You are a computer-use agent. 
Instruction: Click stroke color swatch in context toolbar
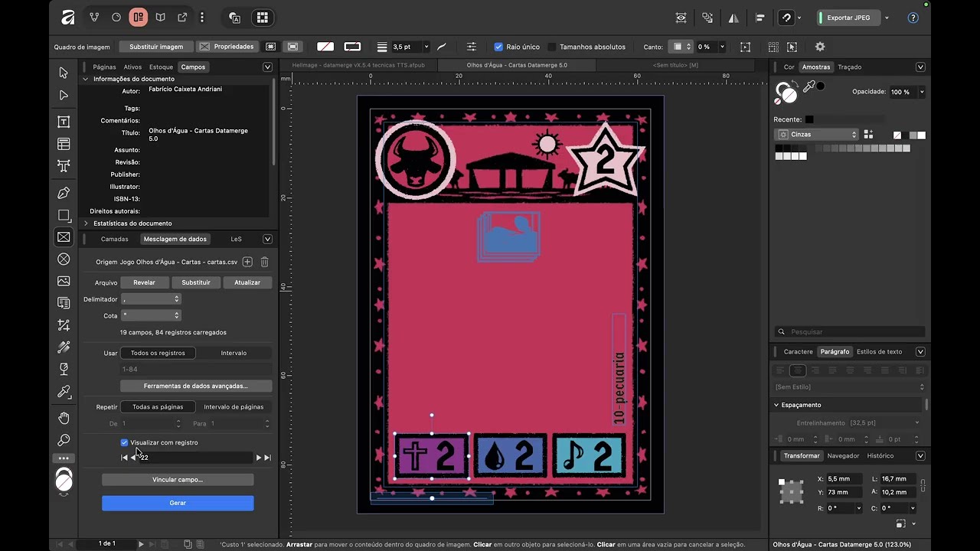click(352, 47)
